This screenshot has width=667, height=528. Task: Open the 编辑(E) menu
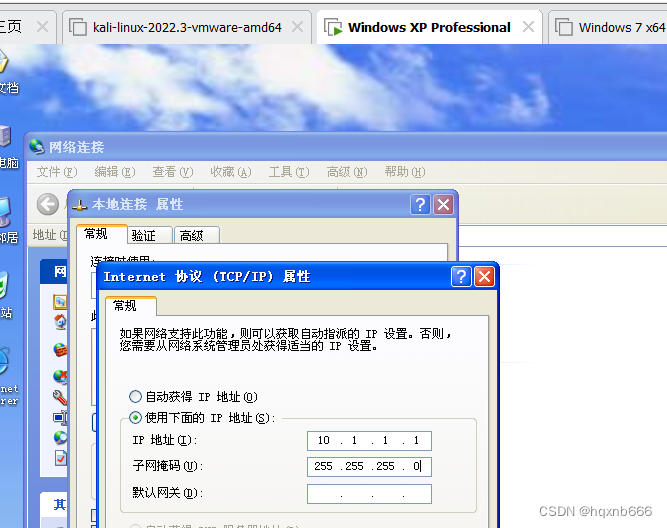115,172
